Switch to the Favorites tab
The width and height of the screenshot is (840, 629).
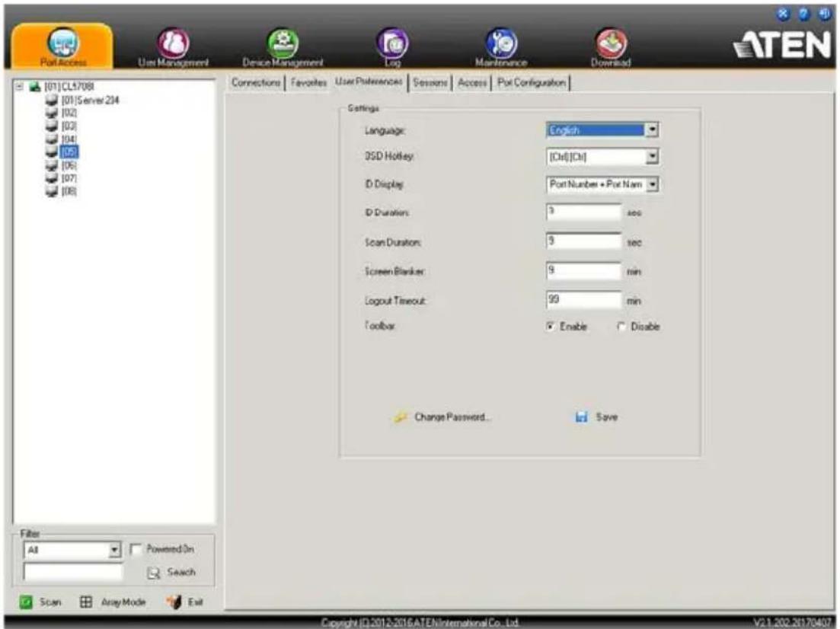point(308,82)
